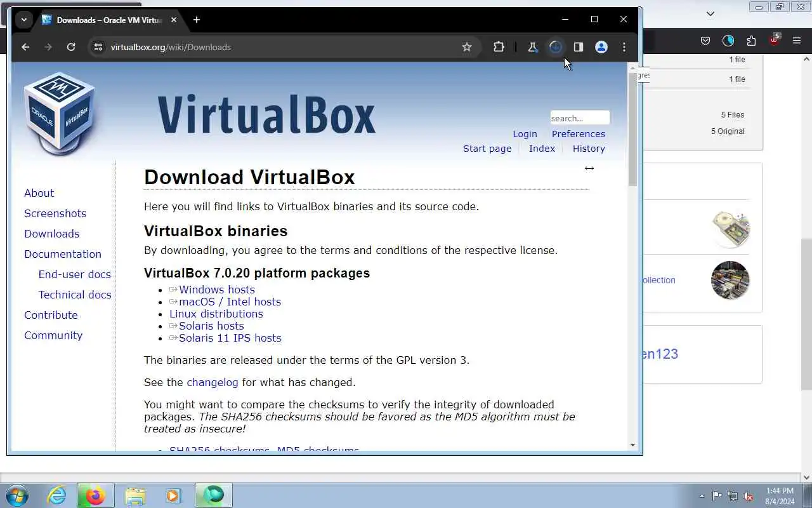
Task: Open Community in the sidebar
Action: pyautogui.click(x=53, y=335)
